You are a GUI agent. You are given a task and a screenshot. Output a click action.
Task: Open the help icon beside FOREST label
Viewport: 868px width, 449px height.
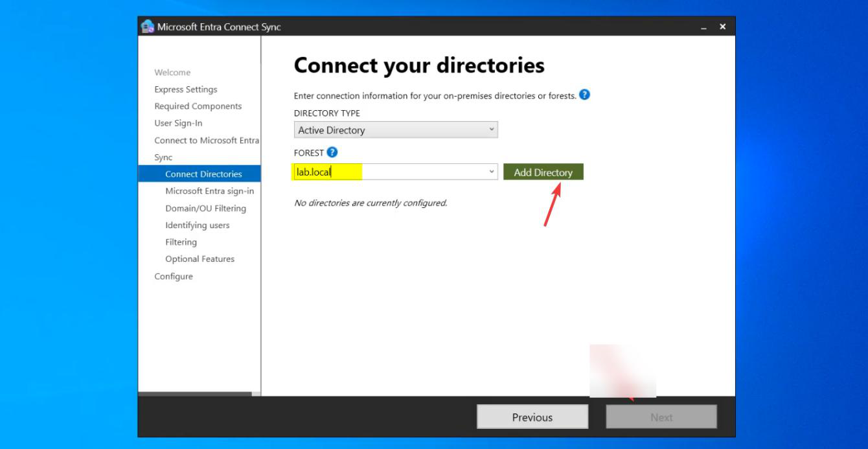[x=332, y=152]
